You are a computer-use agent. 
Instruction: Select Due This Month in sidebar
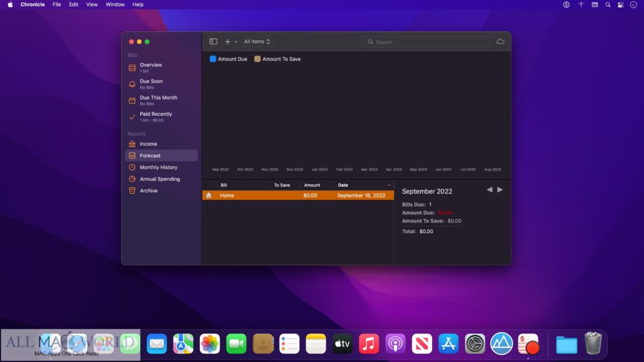click(x=162, y=100)
